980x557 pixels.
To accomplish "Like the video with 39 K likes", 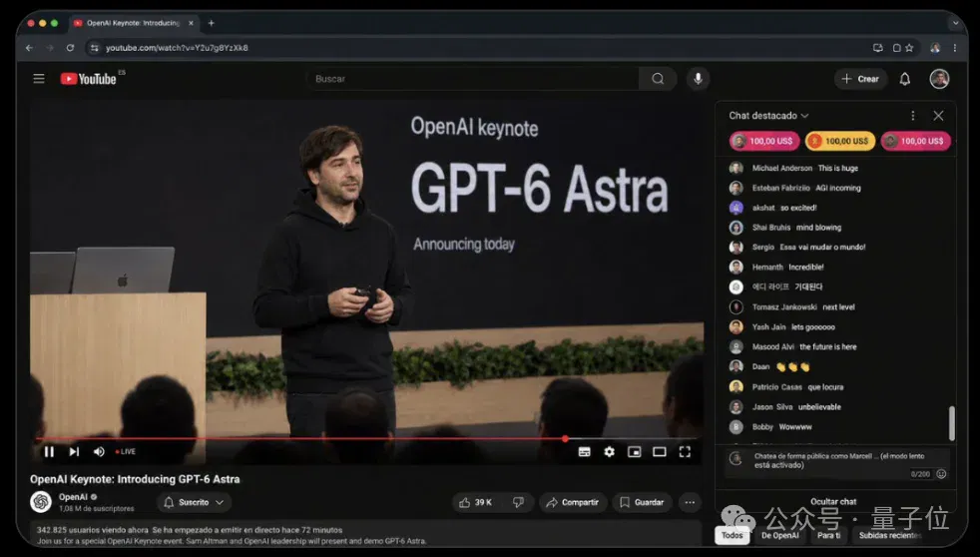I will [476, 502].
